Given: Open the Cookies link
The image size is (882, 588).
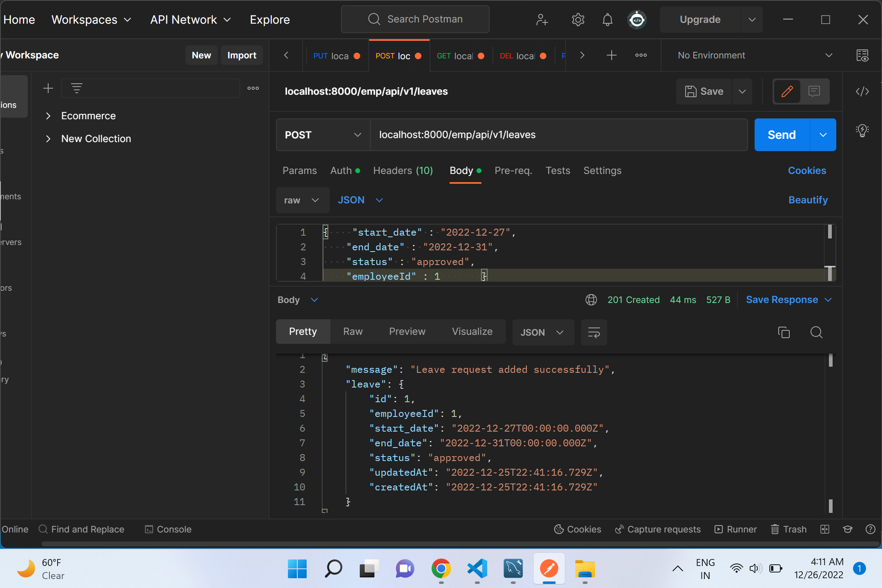Looking at the screenshot, I should tap(807, 171).
